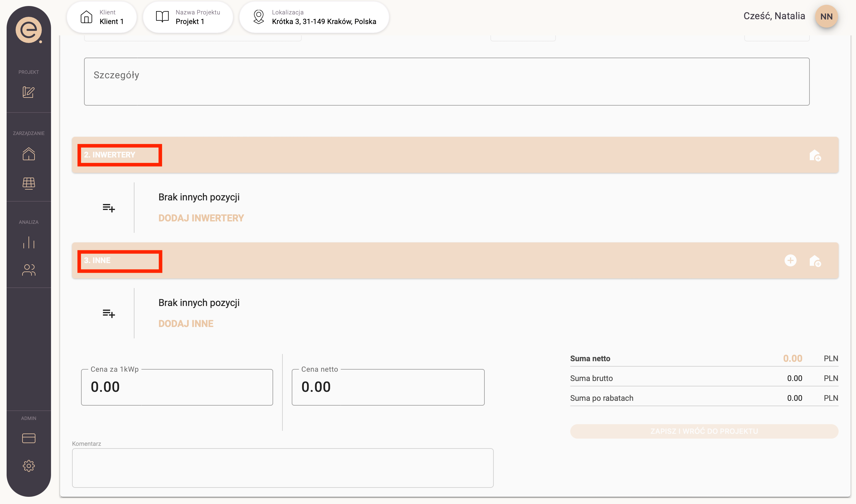
Task: Click the Nazwa Projektu book icon
Action: click(162, 16)
